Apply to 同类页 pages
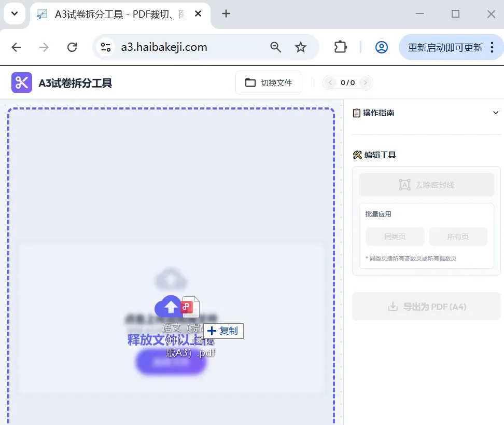The image size is (504, 425). pos(395,237)
